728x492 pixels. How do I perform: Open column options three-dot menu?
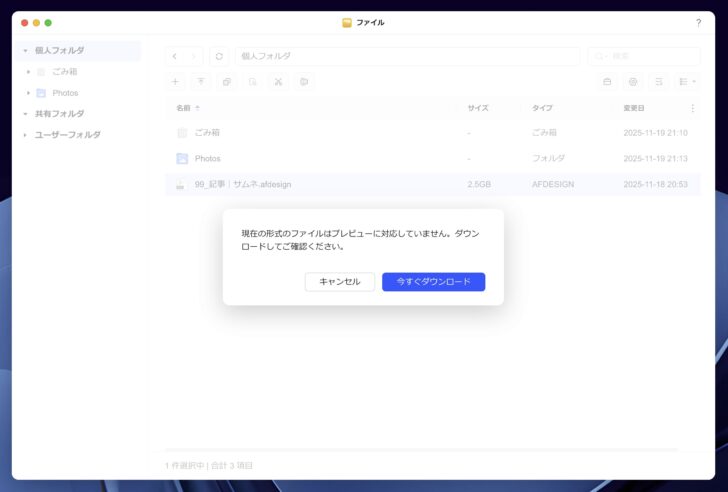point(692,108)
